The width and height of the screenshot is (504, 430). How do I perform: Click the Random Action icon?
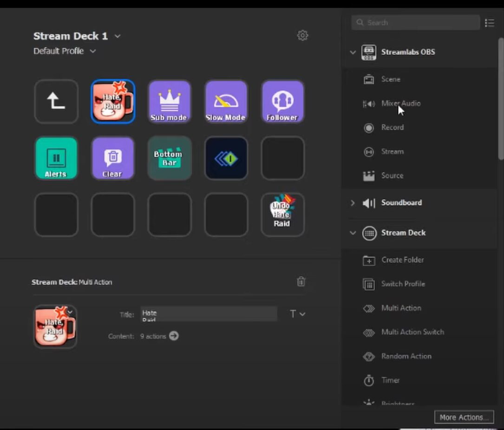[x=369, y=357]
